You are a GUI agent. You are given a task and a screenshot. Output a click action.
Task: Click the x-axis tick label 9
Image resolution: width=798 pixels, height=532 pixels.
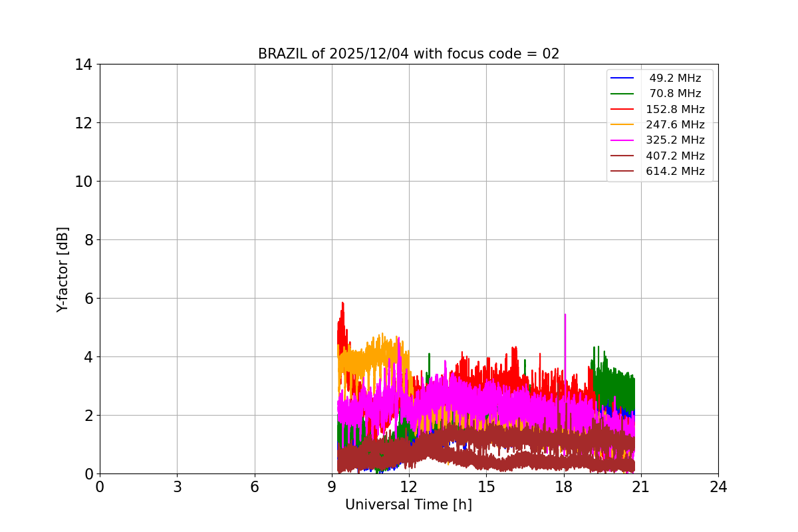click(x=332, y=487)
